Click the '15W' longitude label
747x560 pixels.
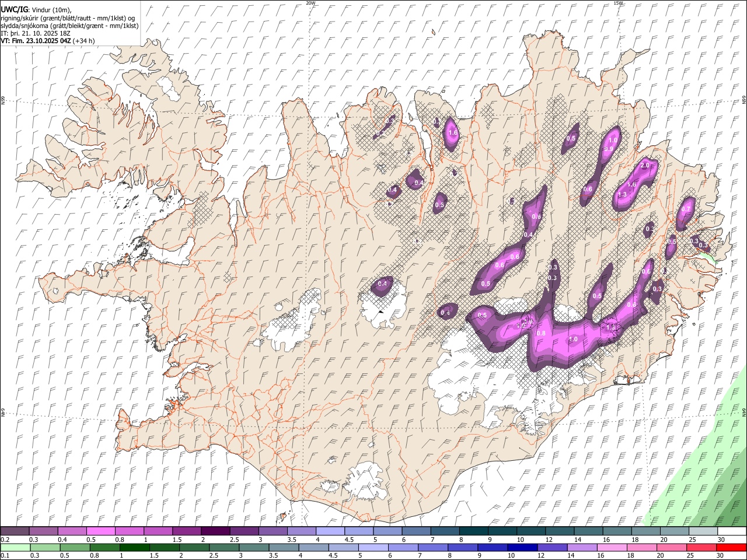(619, 3)
